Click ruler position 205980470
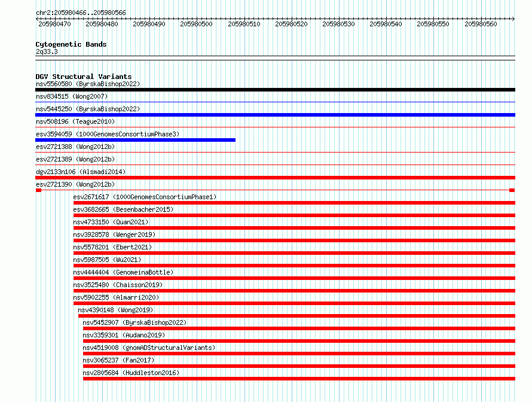532x402 pixels. coord(54,24)
